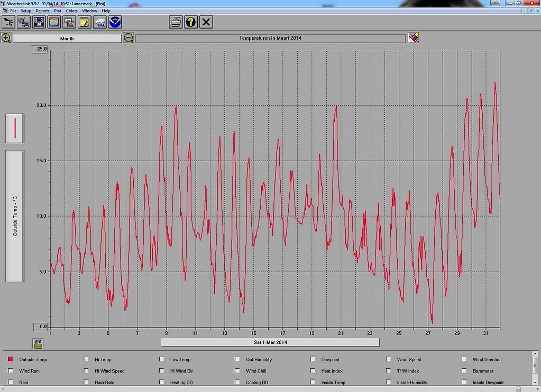Open the Reports menu
541x392 pixels.
[42, 11]
